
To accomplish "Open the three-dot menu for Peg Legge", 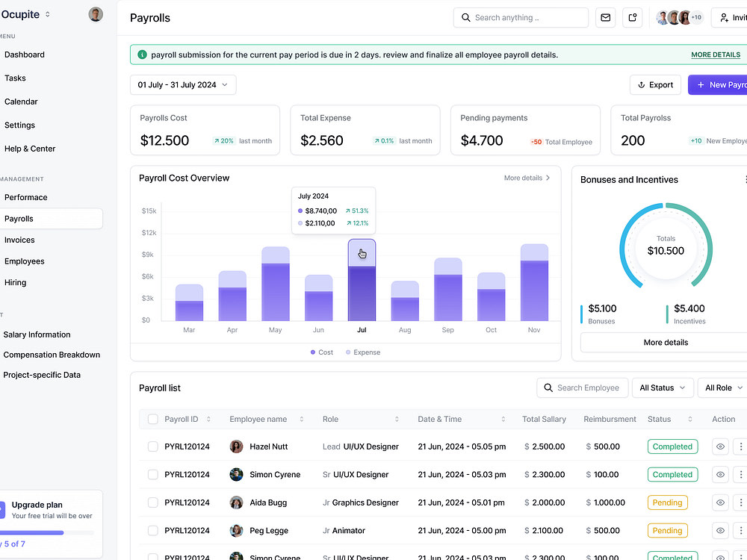I will click(x=740, y=530).
